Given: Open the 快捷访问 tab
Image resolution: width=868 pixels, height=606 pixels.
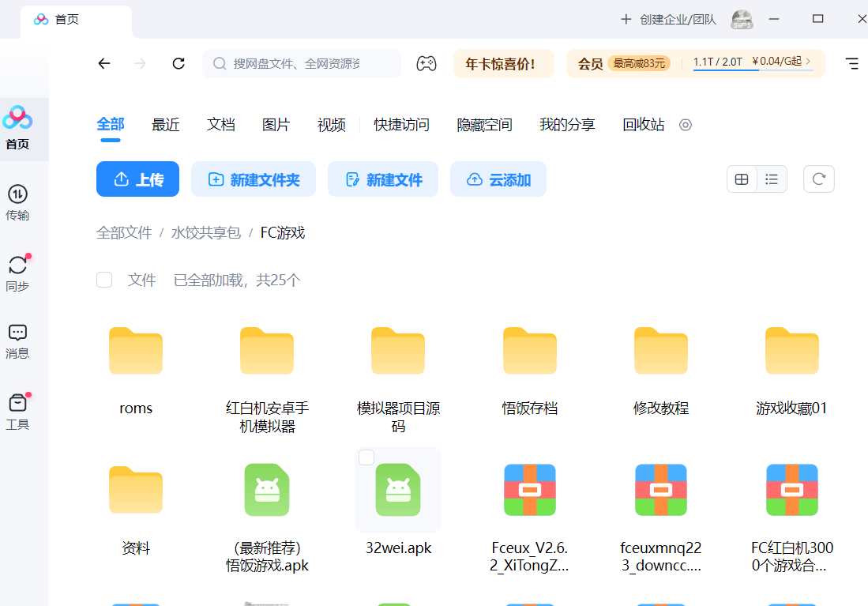Looking at the screenshot, I should 401,125.
